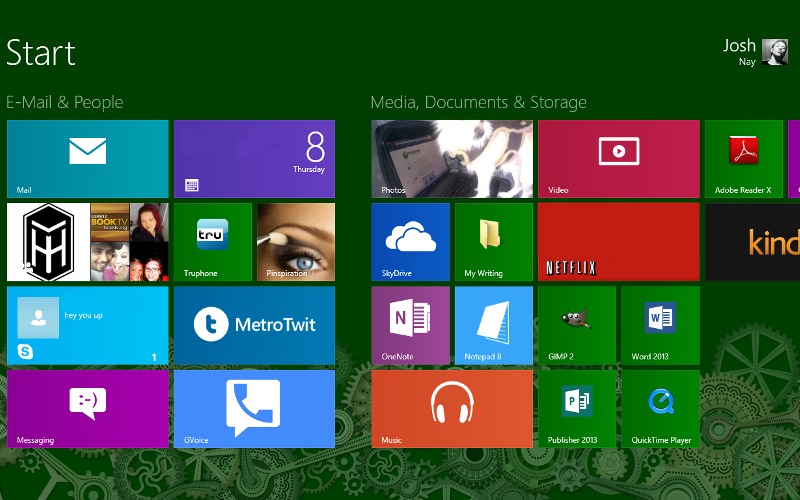Image resolution: width=800 pixels, height=500 pixels.
Task: Launch the Netflix tile
Action: (x=619, y=242)
